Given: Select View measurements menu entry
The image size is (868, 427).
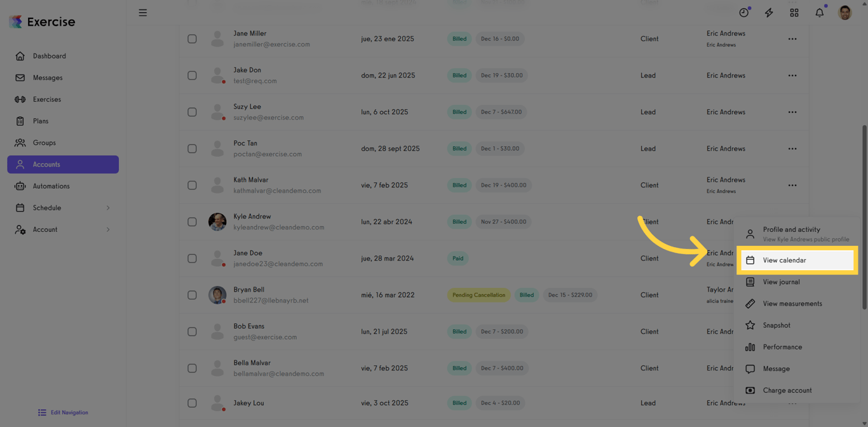Looking at the screenshot, I should (x=792, y=304).
